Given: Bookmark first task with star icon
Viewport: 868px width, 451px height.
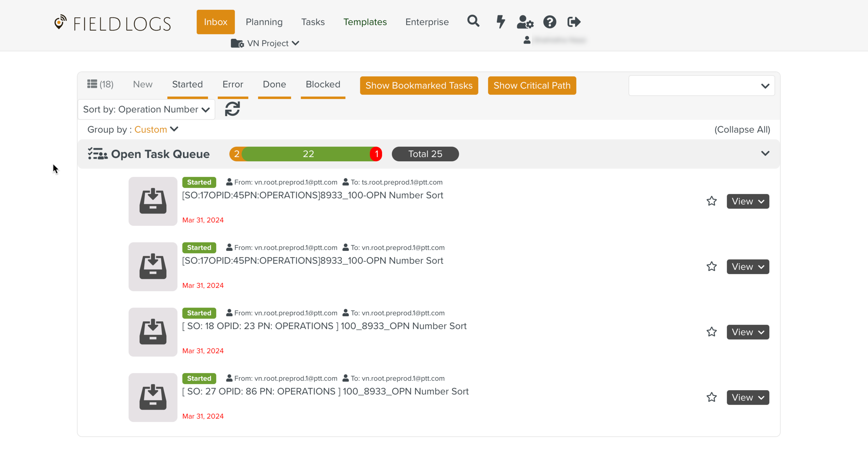Looking at the screenshot, I should tap(711, 201).
